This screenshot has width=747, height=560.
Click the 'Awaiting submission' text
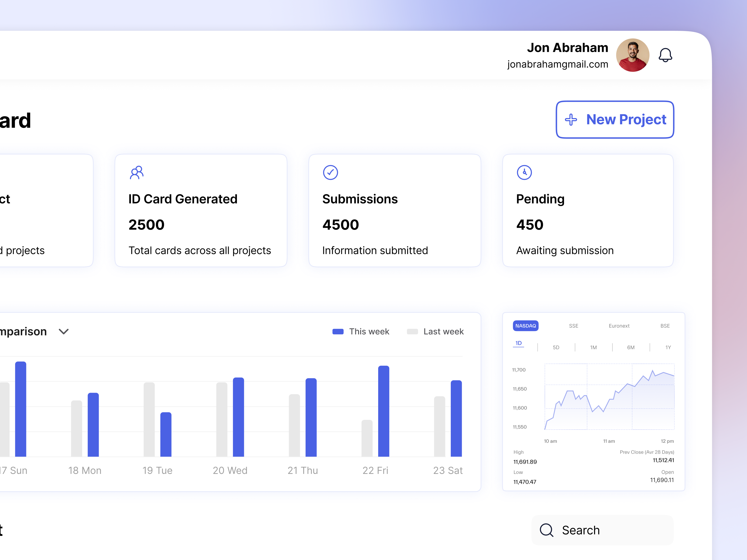(565, 250)
